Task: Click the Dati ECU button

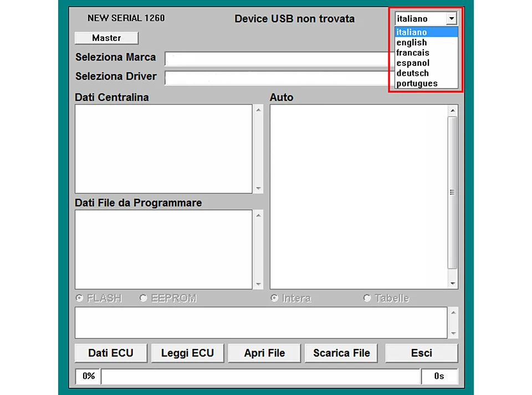Action: [x=111, y=353]
